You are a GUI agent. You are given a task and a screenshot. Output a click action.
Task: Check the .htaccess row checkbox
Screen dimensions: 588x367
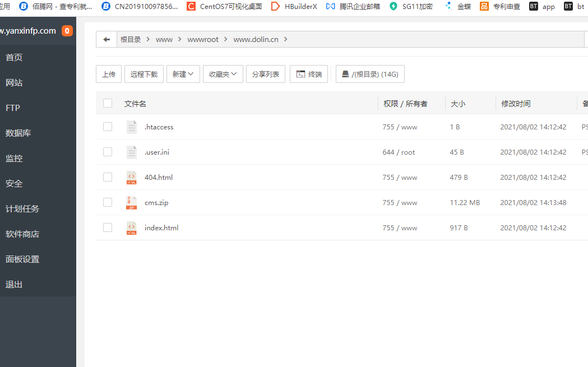tap(108, 127)
